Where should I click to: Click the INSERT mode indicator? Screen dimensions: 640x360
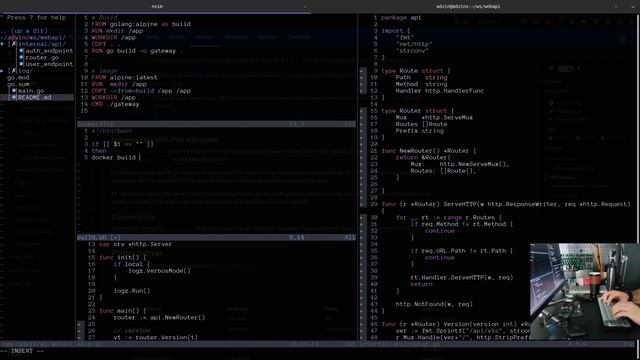tap(23, 351)
